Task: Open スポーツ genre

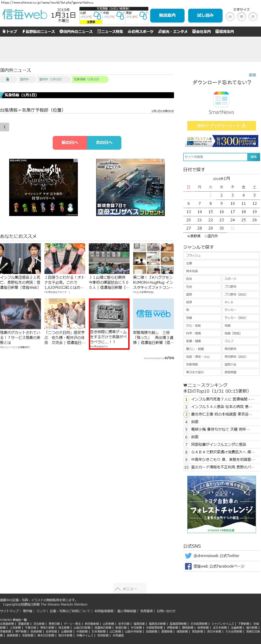Action: pyautogui.click(x=241, y=279)
